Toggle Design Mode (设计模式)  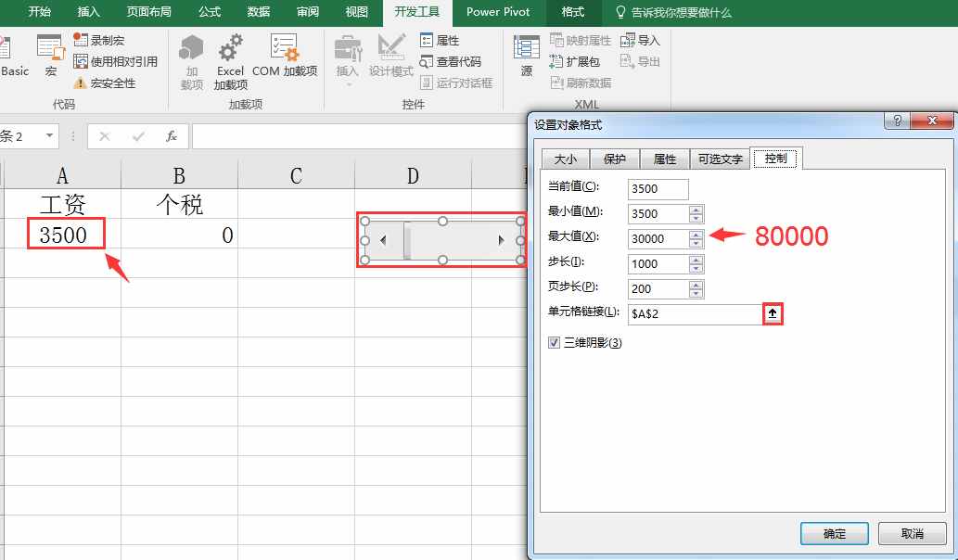point(391,56)
